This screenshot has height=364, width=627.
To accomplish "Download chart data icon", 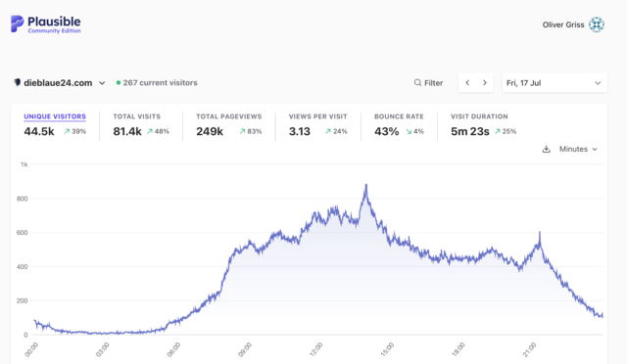I will pos(547,149).
